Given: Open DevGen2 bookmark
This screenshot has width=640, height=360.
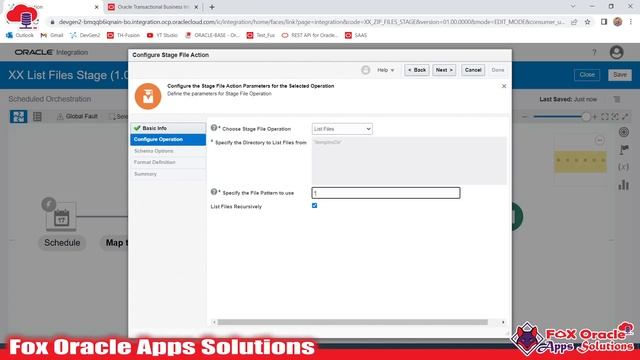Looking at the screenshot, I should 85,36.
